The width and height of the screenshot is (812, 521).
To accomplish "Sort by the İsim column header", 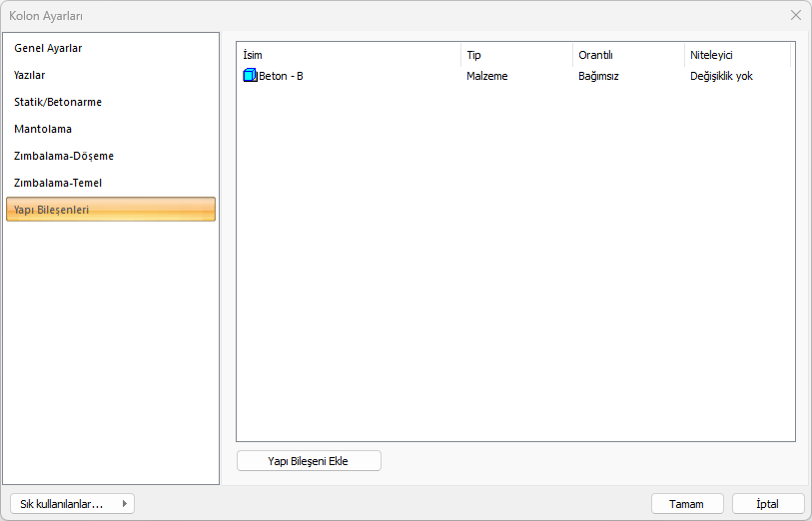I will click(x=350, y=55).
